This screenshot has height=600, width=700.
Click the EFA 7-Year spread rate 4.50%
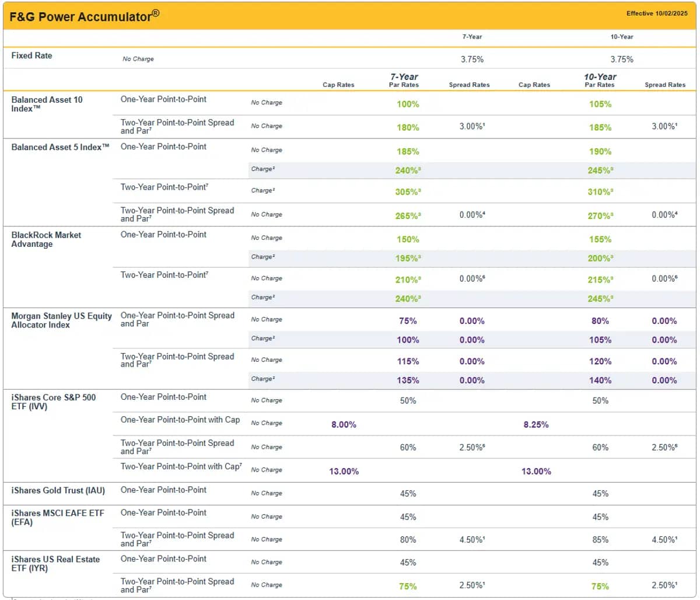point(472,539)
